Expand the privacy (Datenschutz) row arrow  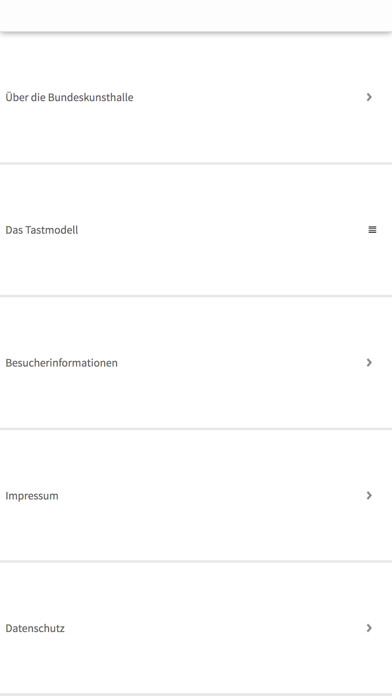(x=369, y=628)
